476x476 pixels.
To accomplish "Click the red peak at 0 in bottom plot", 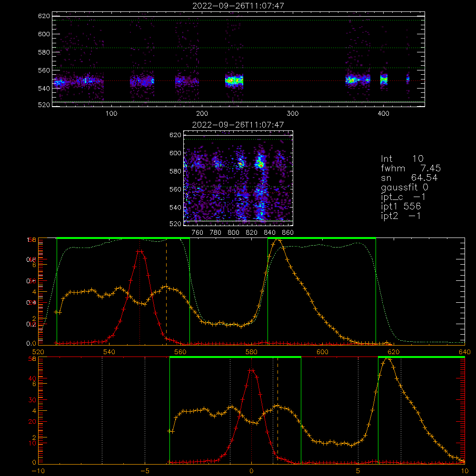I will pyautogui.click(x=251, y=370).
